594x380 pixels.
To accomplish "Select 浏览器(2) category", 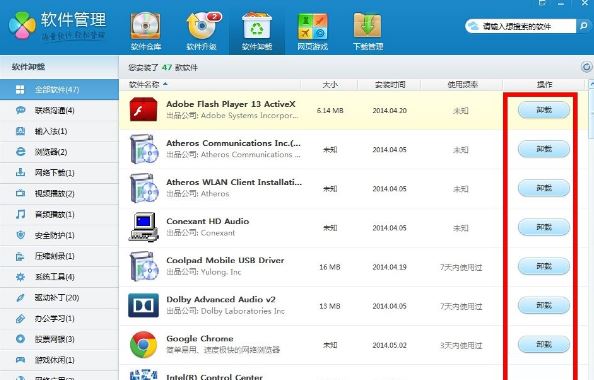I will click(x=59, y=152).
